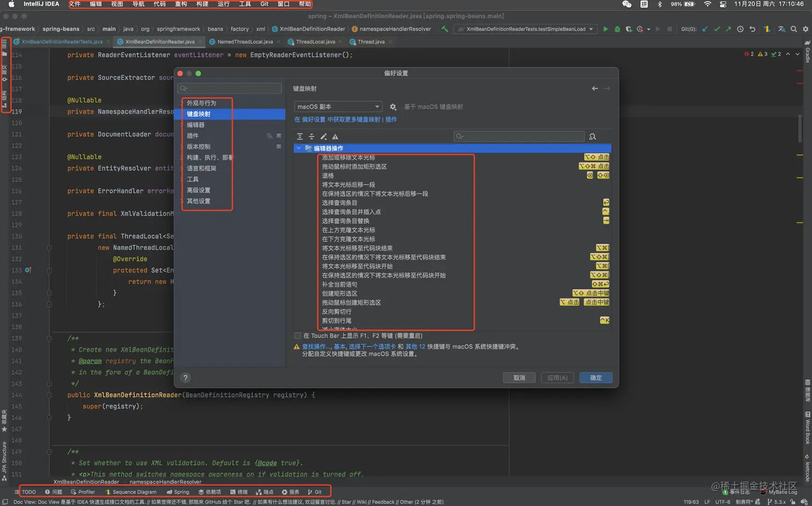
Task: Click Expand All icon in keymap toolbar
Action: (300, 137)
